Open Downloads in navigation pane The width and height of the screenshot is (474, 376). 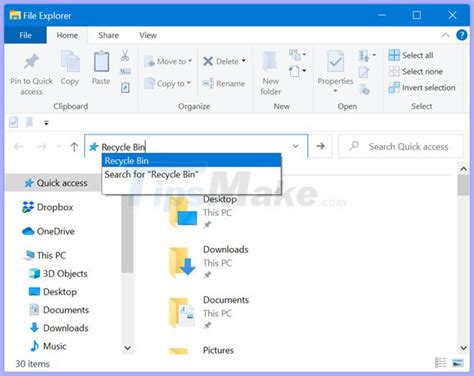click(x=59, y=328)
